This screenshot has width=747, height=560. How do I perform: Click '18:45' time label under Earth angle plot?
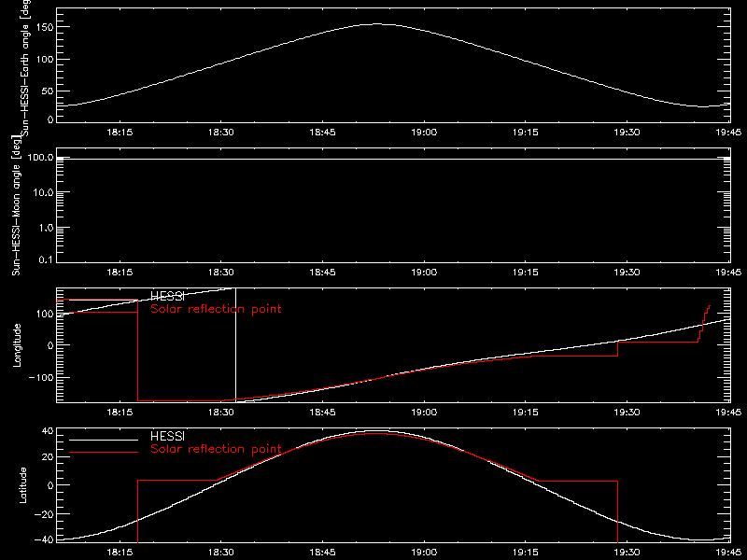click(x=322, y=133)
